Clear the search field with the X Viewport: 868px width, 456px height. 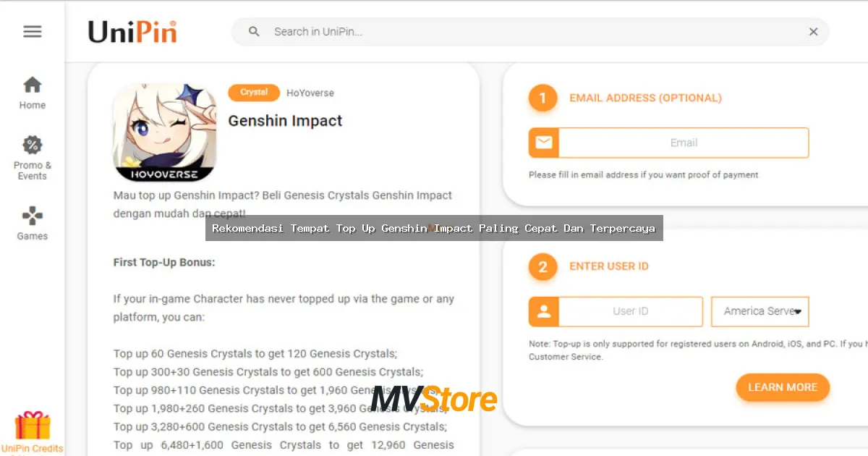813,32
